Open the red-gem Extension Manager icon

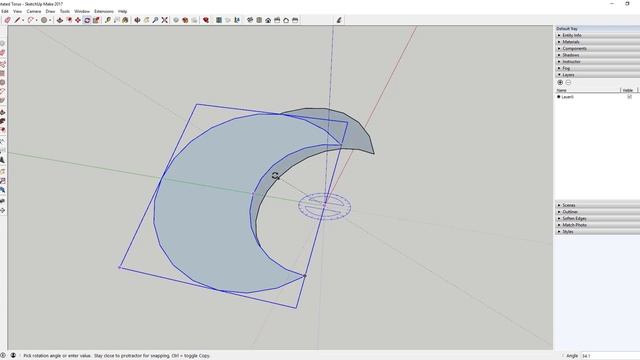(x=206, y=20)
